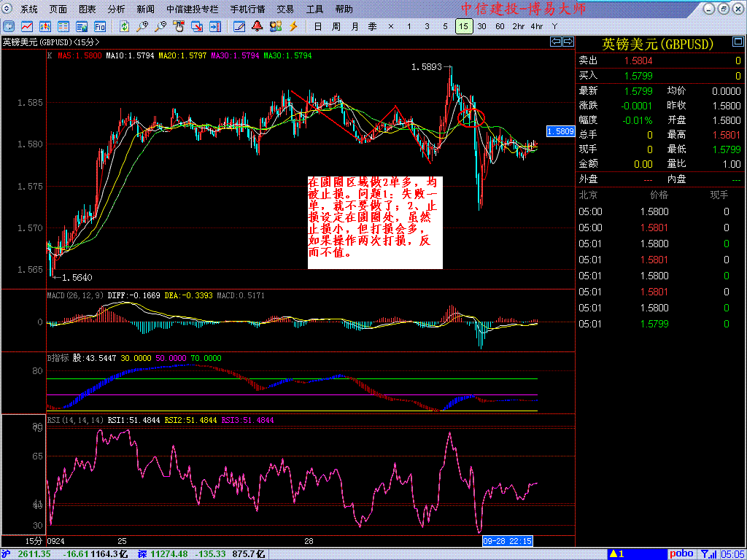The image size is (747, 560).
Task: Select the 4hr period
Action: tap(537, 27)
